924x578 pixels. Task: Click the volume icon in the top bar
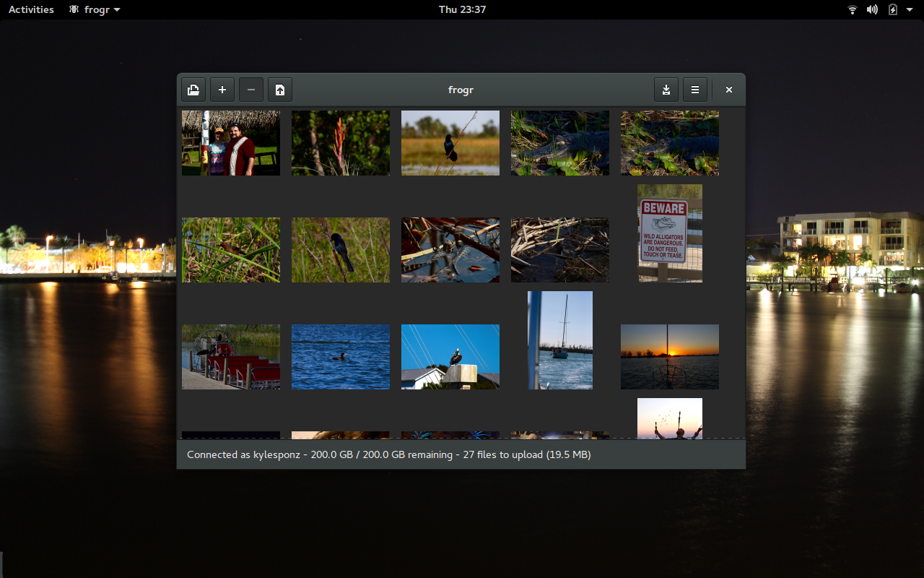coord(872,9)
